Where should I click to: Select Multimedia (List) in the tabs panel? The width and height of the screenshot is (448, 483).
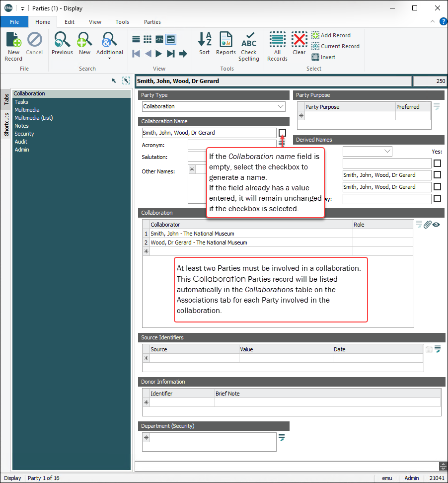[x=33, y=118]
